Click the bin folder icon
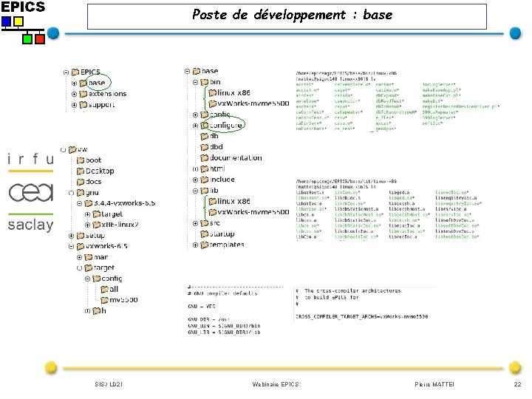The height and width of the screenshot is (399, 532). click(204, 82)
